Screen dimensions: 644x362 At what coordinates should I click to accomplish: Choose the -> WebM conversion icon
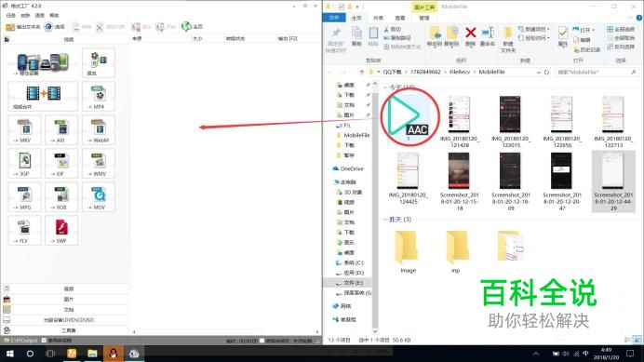(98, 130)
